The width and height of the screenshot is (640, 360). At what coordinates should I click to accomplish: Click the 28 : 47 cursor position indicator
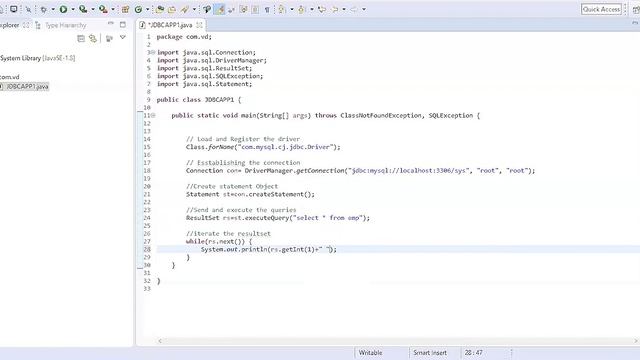[x=473, y=353]
